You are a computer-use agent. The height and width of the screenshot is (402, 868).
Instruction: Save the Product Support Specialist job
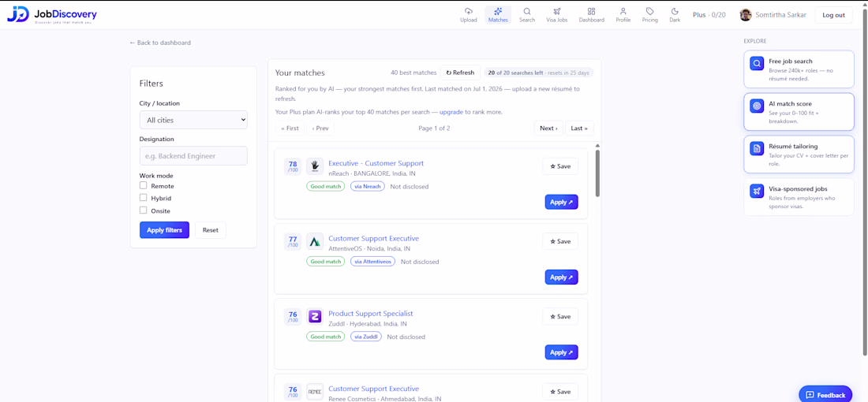560,316
